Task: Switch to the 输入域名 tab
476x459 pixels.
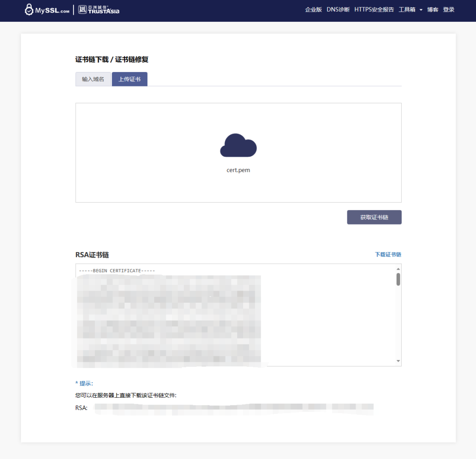Action: 93,79
